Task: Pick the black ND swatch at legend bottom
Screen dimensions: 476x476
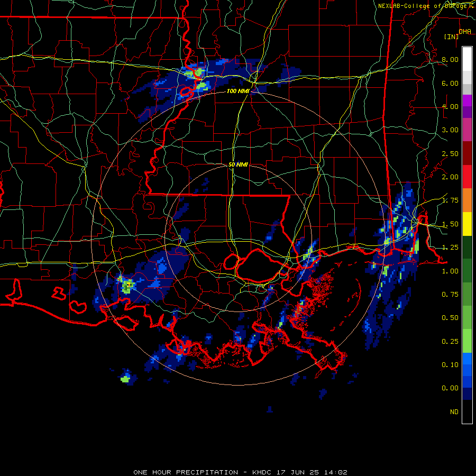Action: tap(467, 411)
